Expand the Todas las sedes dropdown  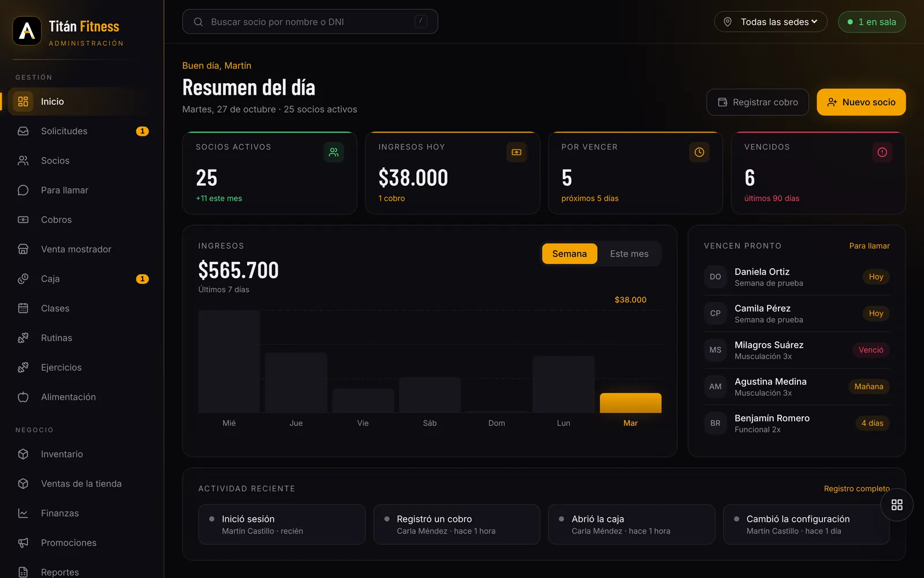tap(771, 22)
